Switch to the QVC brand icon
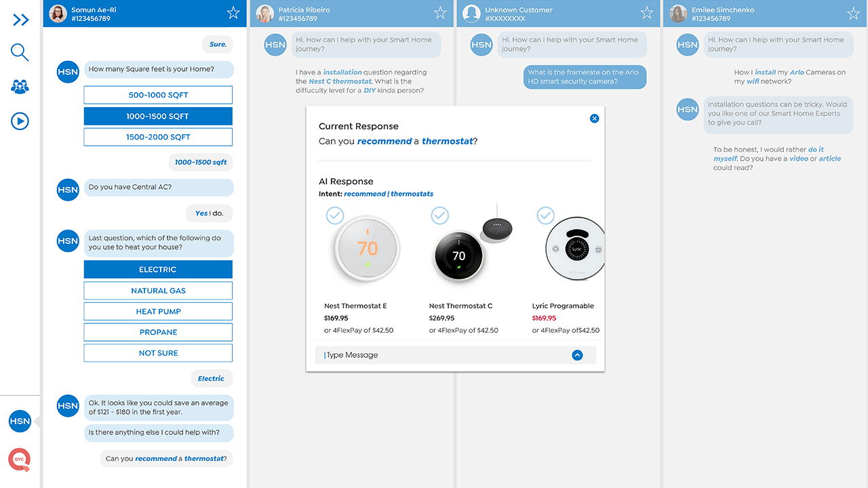 [19, 460]
